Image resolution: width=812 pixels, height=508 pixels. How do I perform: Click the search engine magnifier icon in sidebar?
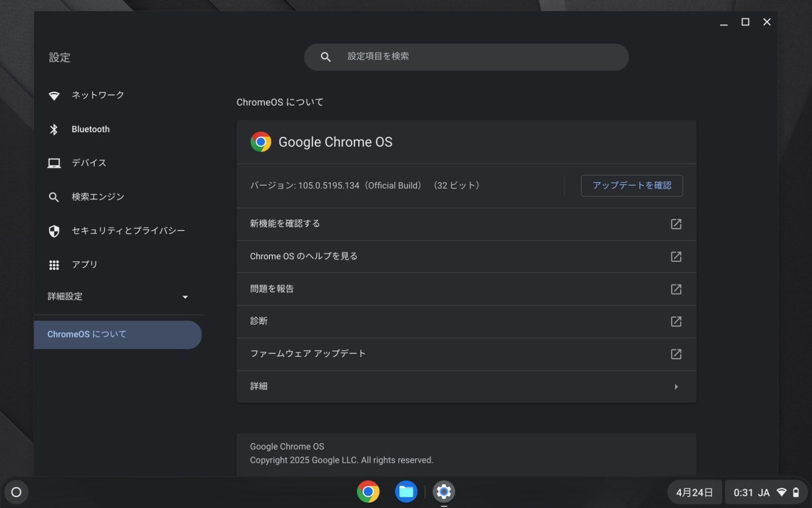click(x=54, y=197)
